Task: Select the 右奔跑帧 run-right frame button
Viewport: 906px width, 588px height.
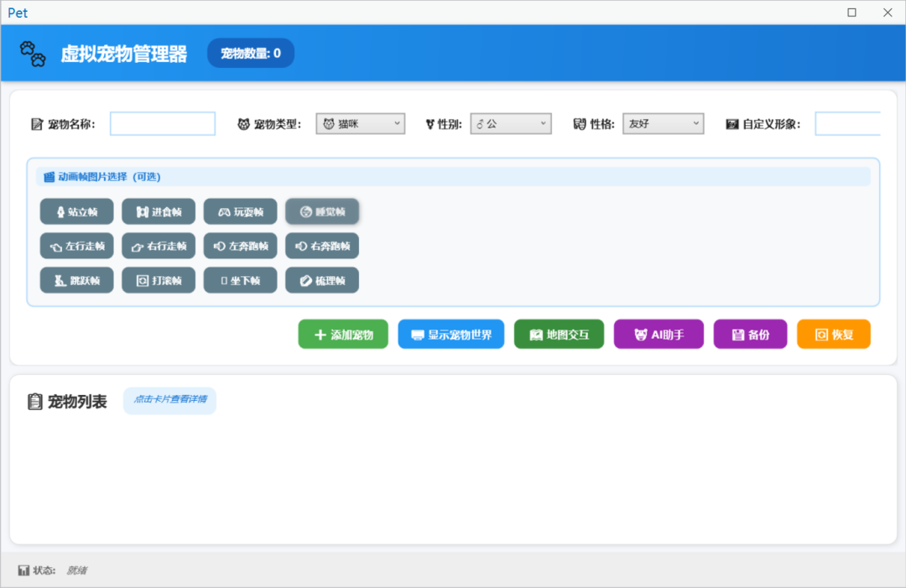Action: (322, 247)
